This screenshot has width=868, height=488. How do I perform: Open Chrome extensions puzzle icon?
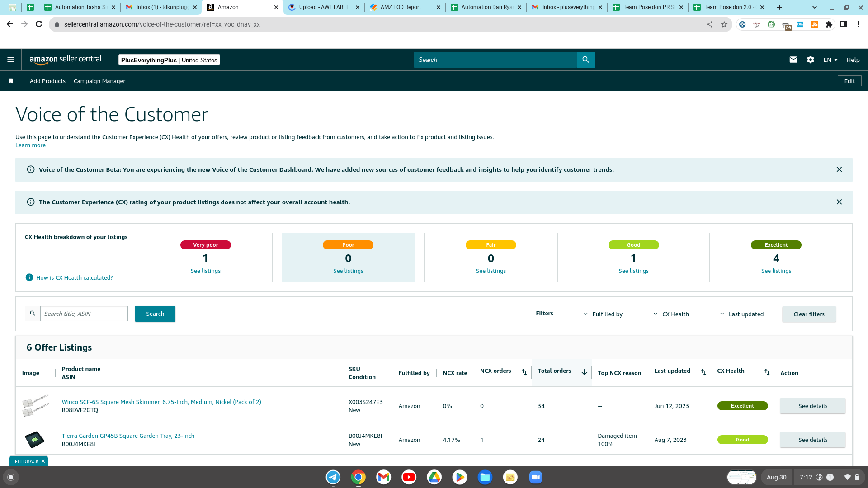click(x=829, y=24)
